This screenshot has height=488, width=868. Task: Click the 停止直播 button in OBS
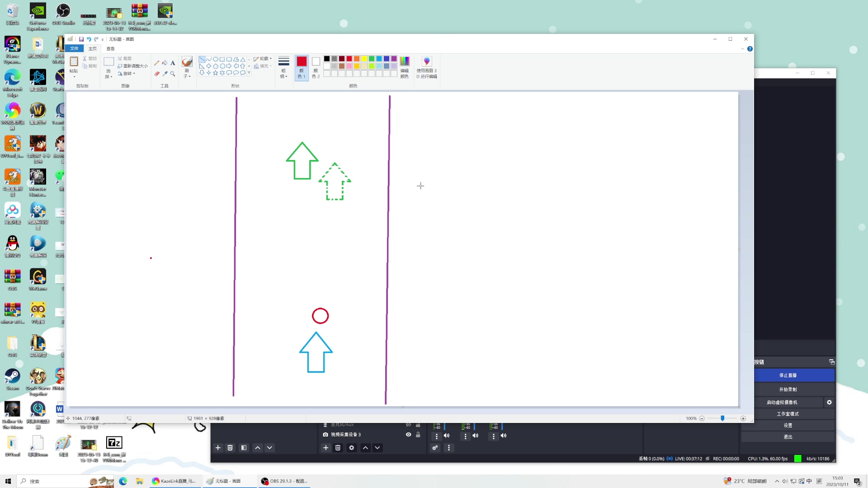[788, 375]
